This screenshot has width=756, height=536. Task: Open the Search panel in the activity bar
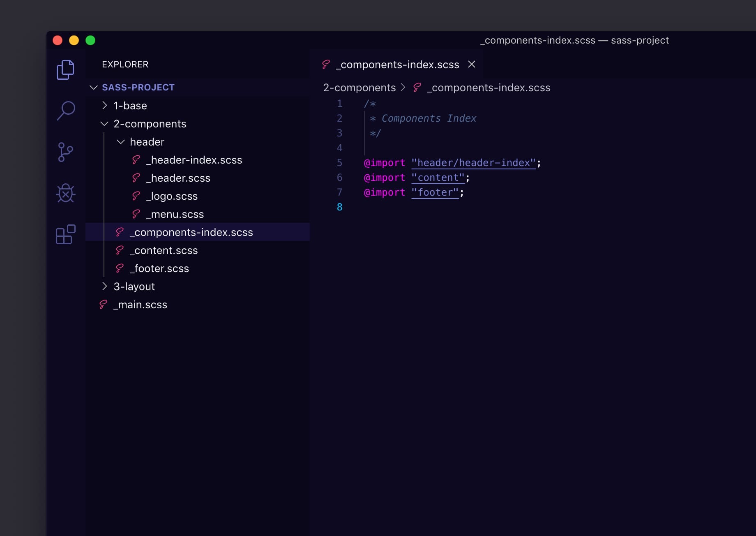(65, 110)
